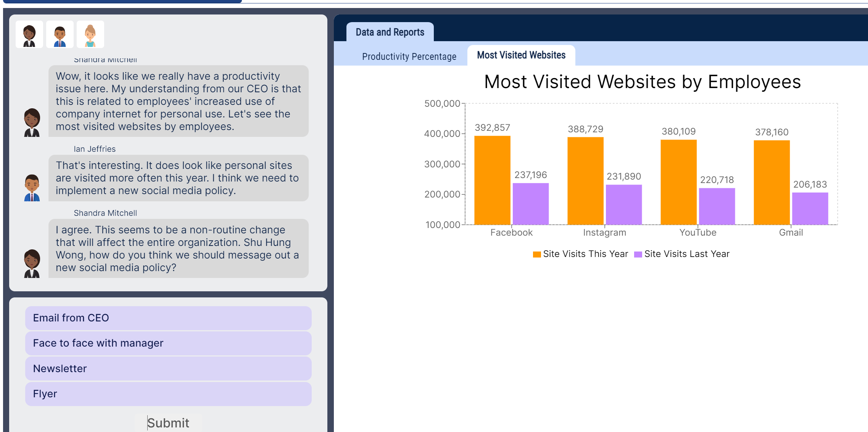Click the orange YouTube bar labeled 380,109
Viewport: 868px width, 432px height.
[679, 182]
